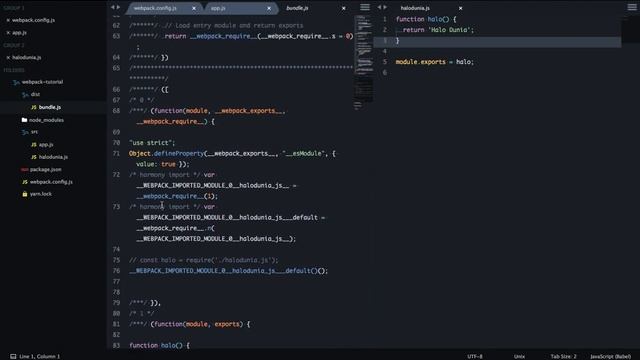Toggle the side bar panel switcher icon

pos(13,356)
